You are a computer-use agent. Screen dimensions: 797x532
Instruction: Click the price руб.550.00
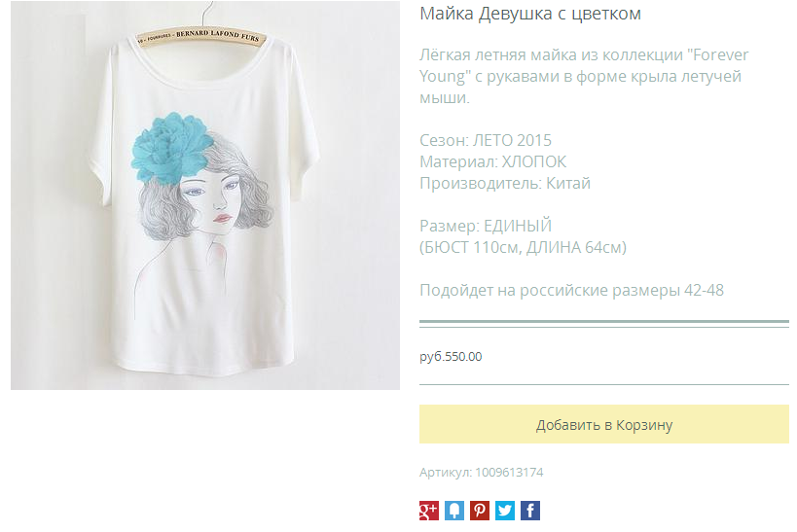451,357
